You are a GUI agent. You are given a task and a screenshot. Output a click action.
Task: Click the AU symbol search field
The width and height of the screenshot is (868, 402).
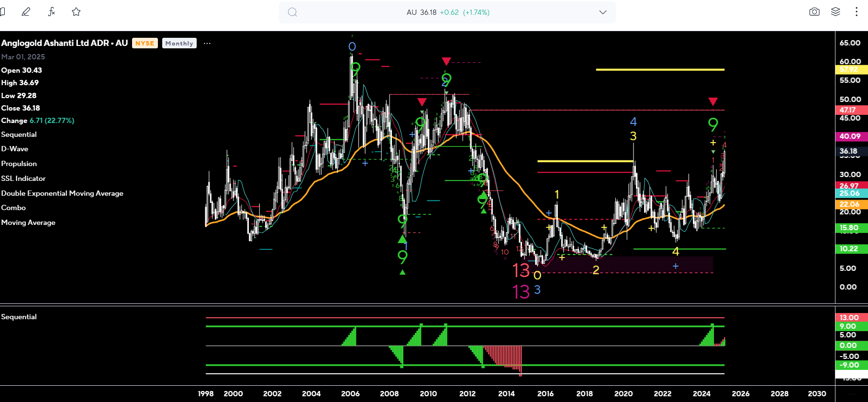pyautogui.click(x=447, y=12)
